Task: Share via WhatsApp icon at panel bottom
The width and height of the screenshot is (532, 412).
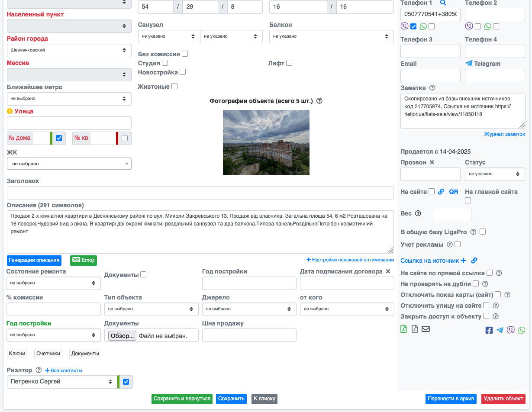Action: [x=522, y=330]
